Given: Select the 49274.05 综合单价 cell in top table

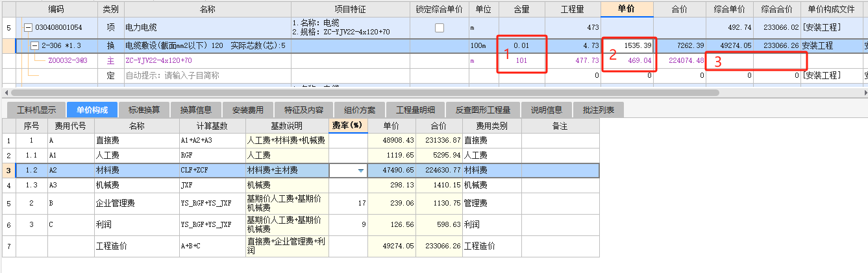Looking at the screenshot, I should [729, 46].
